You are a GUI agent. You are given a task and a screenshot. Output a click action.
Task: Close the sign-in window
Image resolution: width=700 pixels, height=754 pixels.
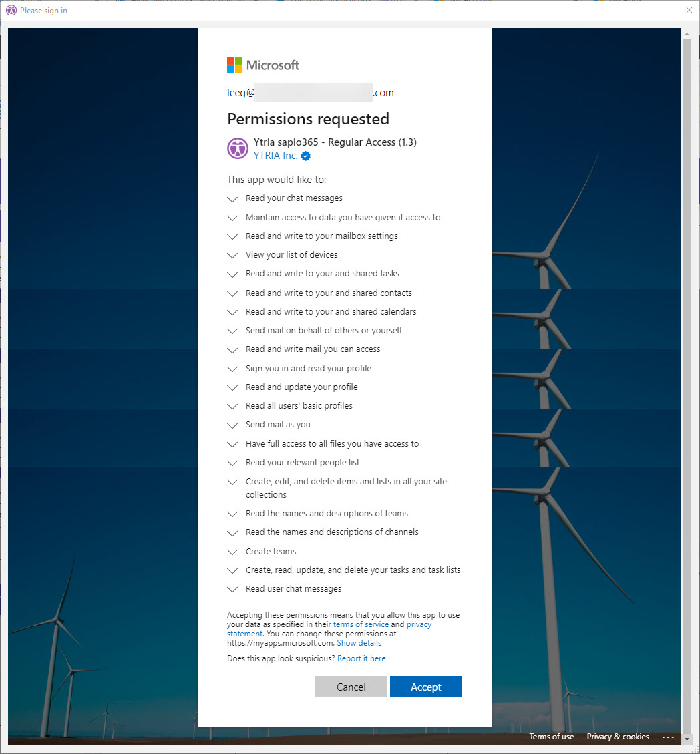(689, 10)
